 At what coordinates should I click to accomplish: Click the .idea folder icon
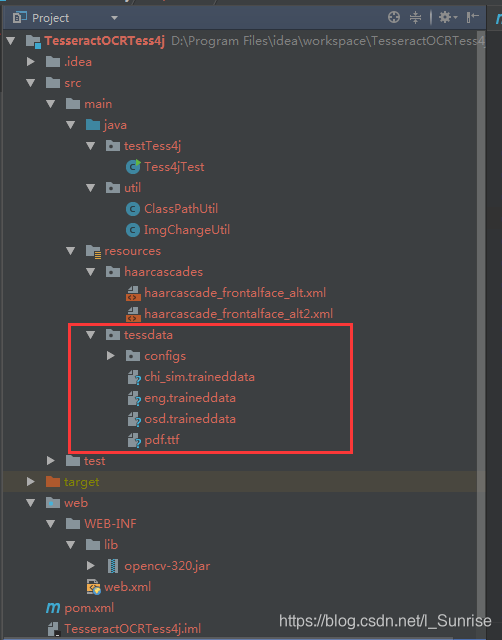click(x=53, y=62)
